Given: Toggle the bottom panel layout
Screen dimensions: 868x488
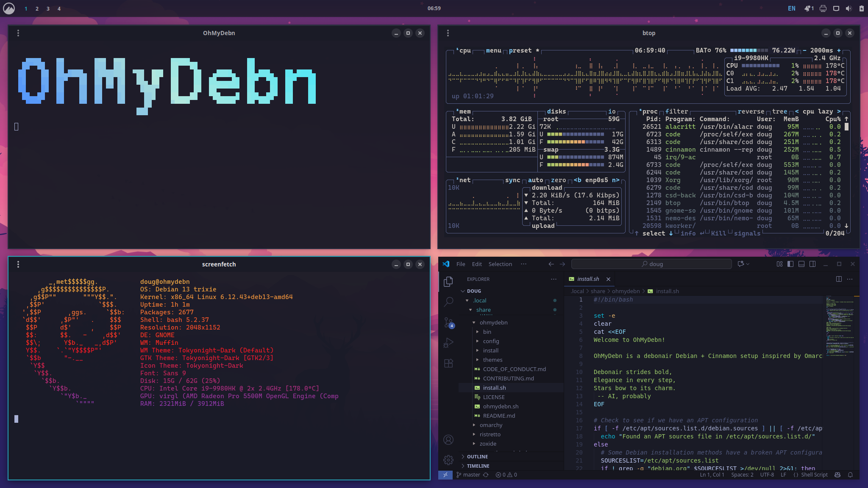Looking at the screenshot, I should (x=801, y=264).
